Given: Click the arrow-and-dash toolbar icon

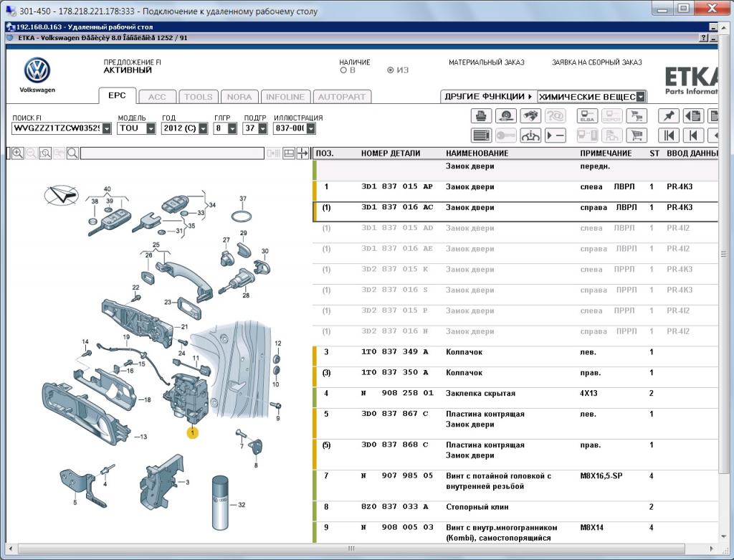Looking at the screenshot, I should coord(556,136).
